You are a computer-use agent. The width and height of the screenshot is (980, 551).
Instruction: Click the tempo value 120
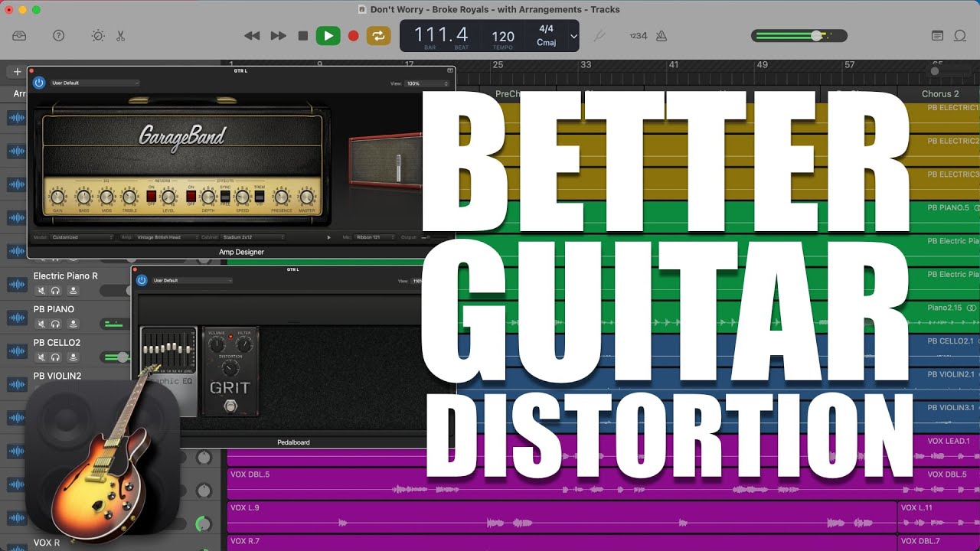point(503,36)
